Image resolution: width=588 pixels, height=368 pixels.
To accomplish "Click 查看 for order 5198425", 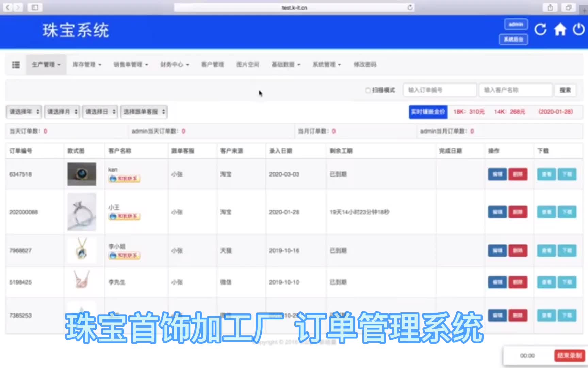I will 546,282.
